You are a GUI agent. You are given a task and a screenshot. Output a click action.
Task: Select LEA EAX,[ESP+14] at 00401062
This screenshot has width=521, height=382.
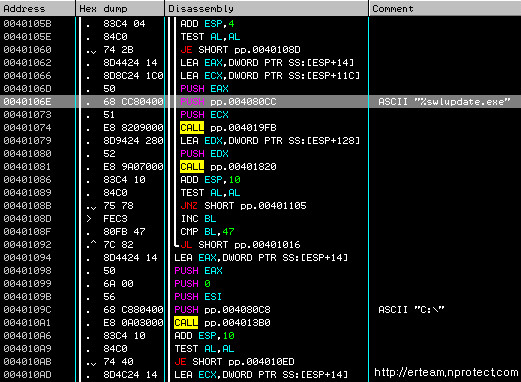coord(267,63)
